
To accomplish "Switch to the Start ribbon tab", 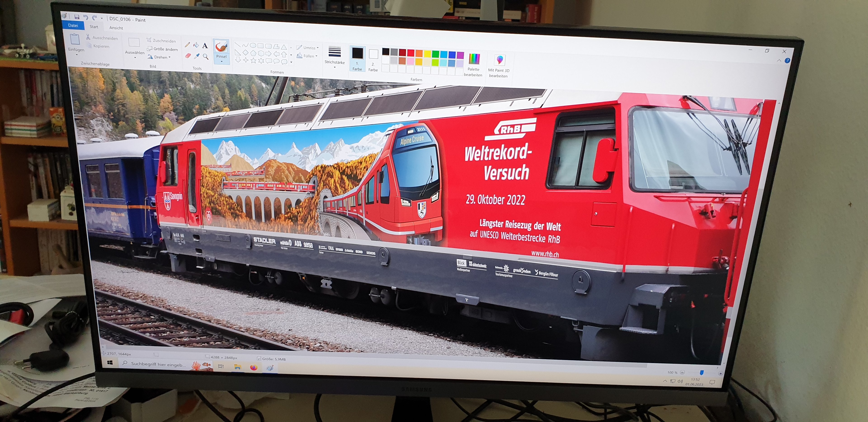I will coord(94,27).
